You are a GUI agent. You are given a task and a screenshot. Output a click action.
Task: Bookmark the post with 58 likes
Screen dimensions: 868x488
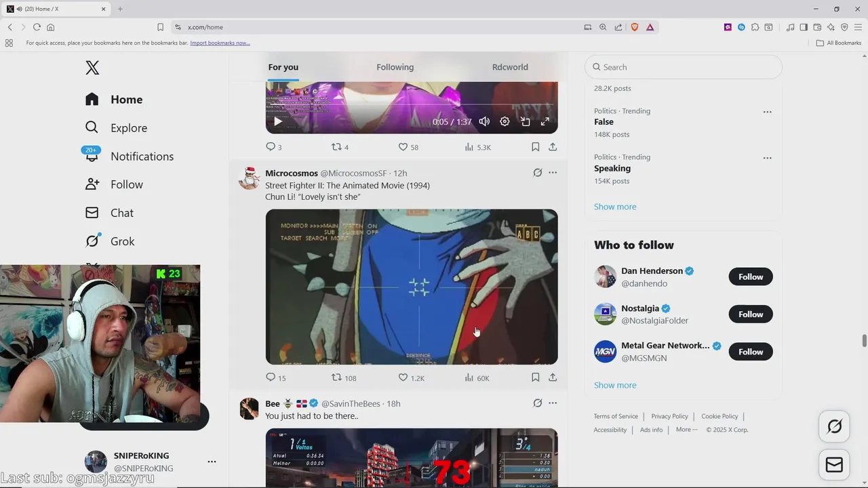(535, 147)
